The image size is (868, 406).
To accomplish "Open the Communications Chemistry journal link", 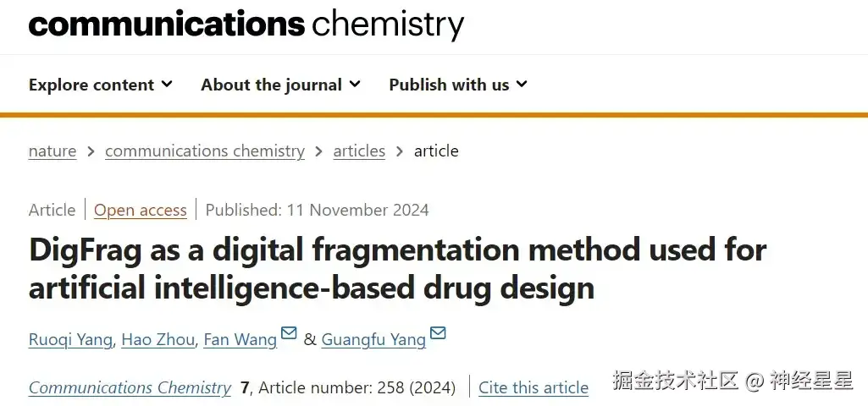I will 130,388.
